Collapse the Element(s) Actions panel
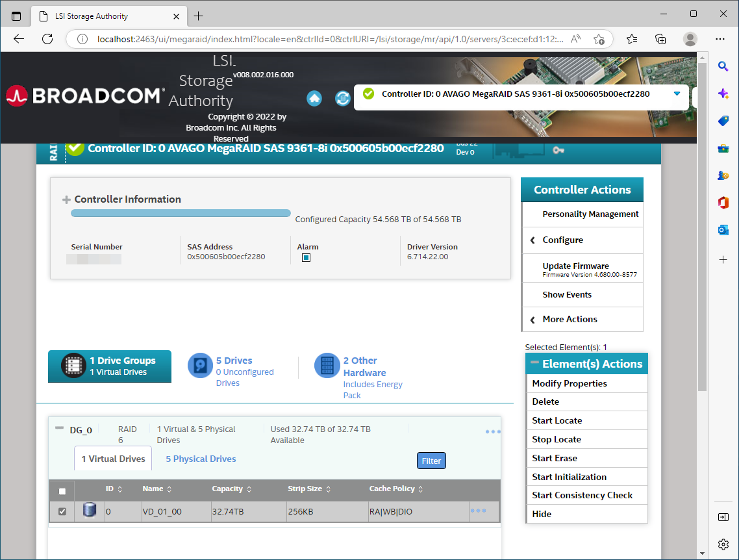This screenshot has width=739, height=560. [534, 363]
